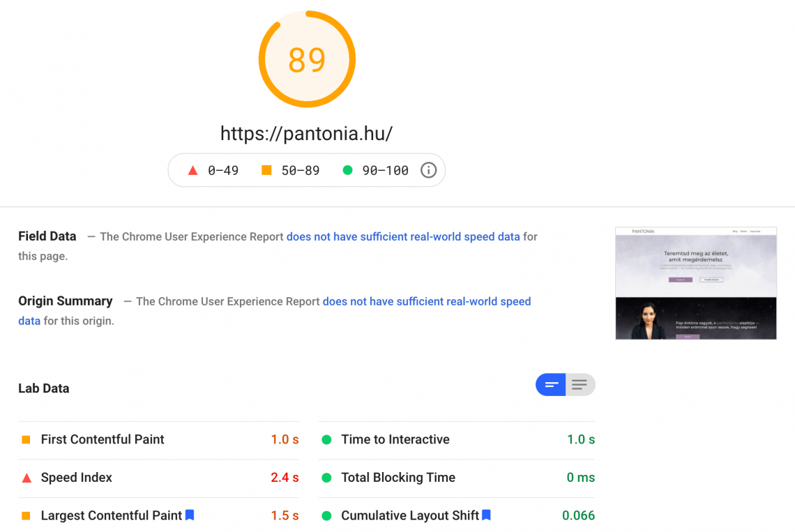Click the orange square beside Largest Contentful Paint
Image resolution: width=795 pixels, height=532 pixels.
[26, 516]
